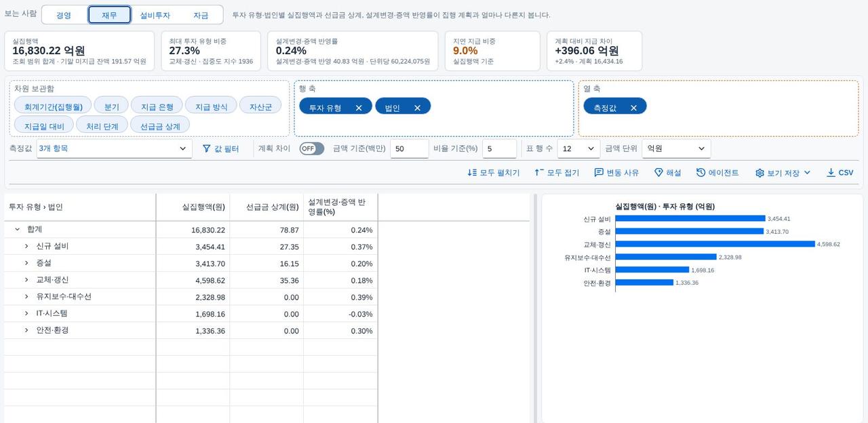This screenshot has width=868, height=423.
Task: Click the 지연 지급 비중 card
Action: 492,51
